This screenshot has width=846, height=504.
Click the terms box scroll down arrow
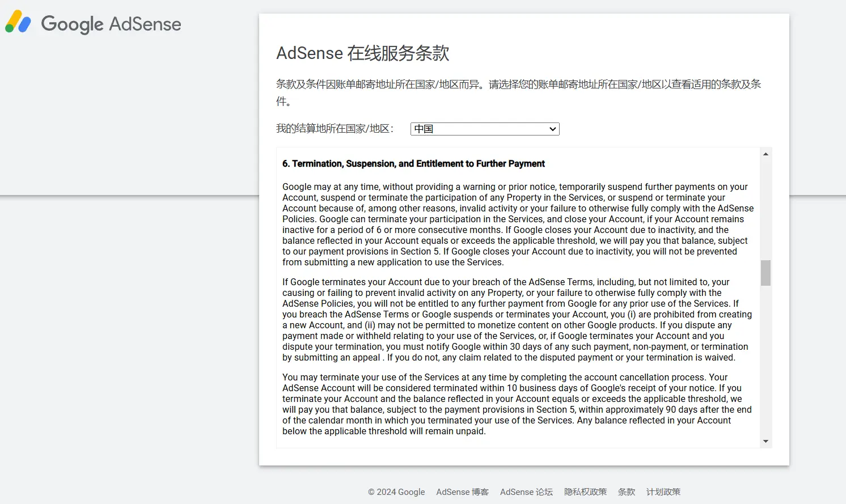(765, 441)
